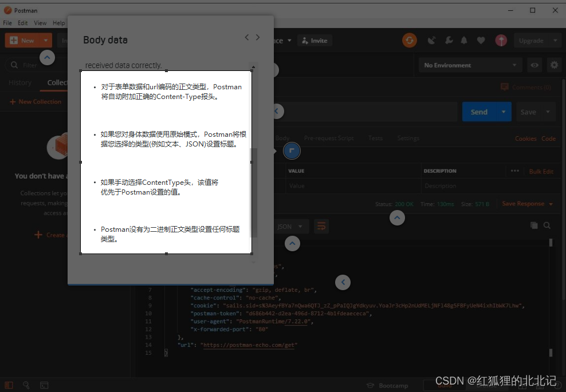Expand the Send button dropdown arrow

[x=504, y=112]
